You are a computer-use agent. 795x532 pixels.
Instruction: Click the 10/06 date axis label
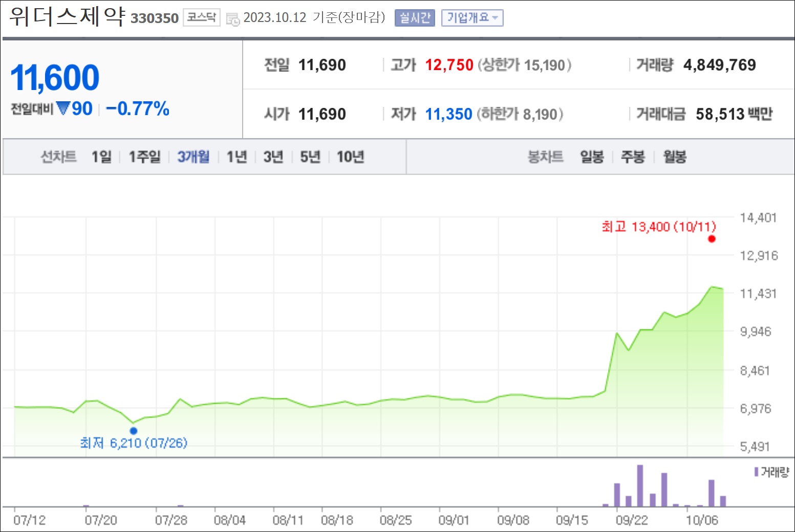pyautogui.click(x=702, y=520)
